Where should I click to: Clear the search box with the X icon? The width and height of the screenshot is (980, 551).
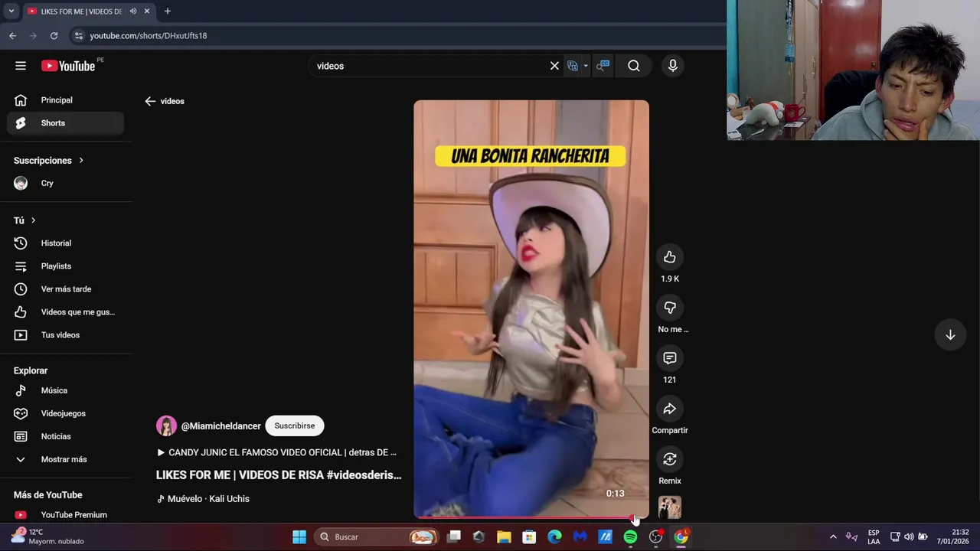tap(554, 66)
